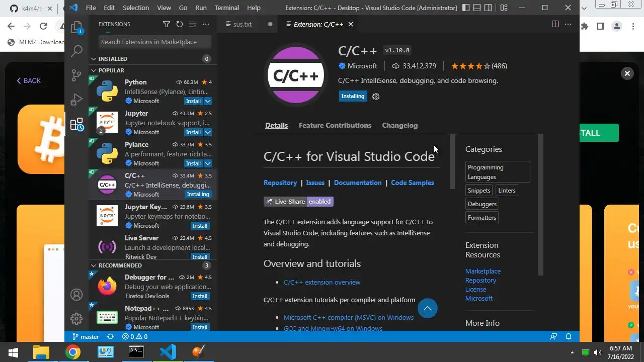Viewport: 644px width, 362px height.
Task: Click master branch in status bar
Action: (86, 336)
